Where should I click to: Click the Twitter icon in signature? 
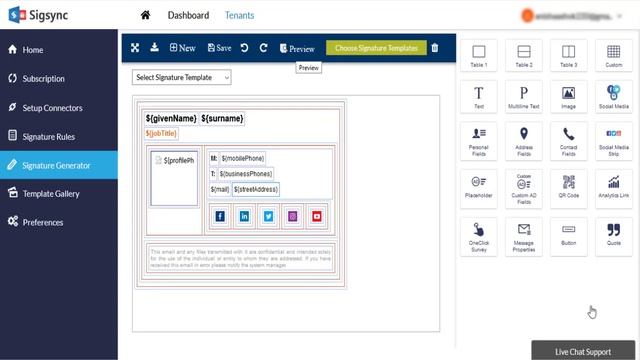[268, 216]
